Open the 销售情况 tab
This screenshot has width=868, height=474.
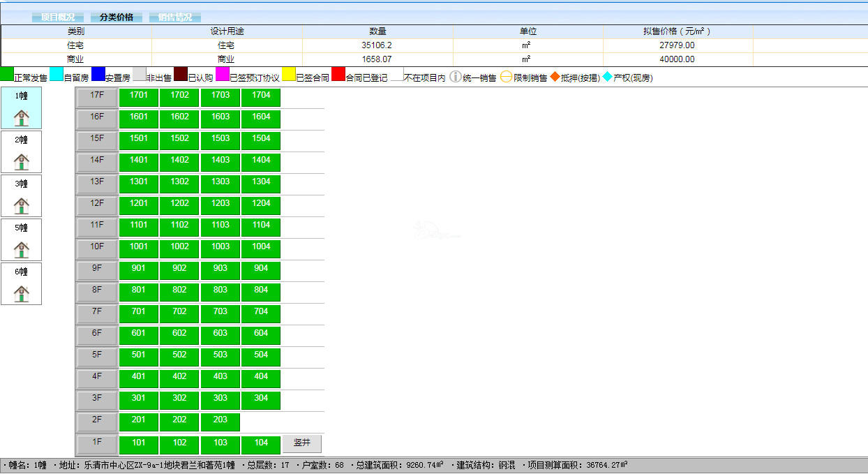(175, 17)
